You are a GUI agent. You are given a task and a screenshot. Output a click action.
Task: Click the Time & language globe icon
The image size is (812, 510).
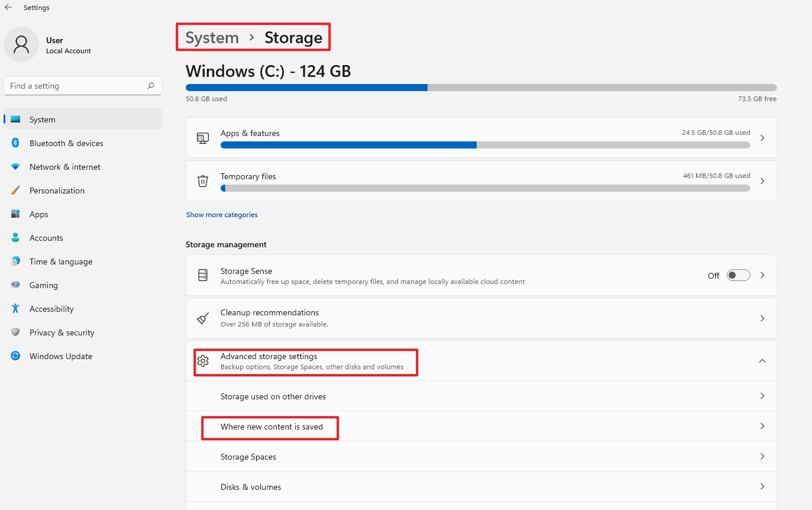15,262
